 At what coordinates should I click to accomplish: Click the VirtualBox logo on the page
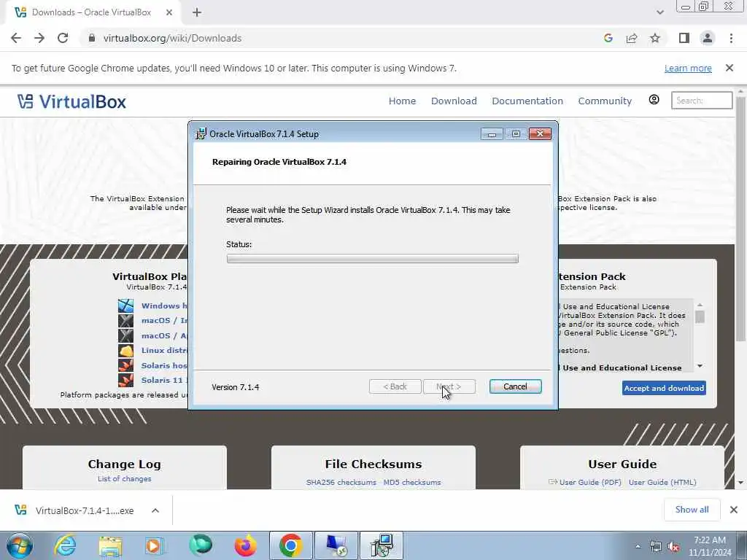pos(72,101)
